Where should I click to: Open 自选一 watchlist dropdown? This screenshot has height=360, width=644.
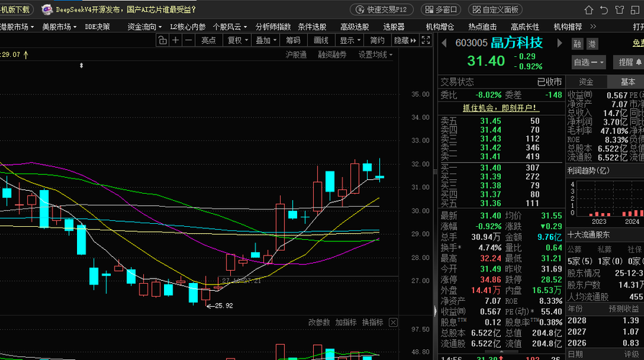tap(589, 62)
